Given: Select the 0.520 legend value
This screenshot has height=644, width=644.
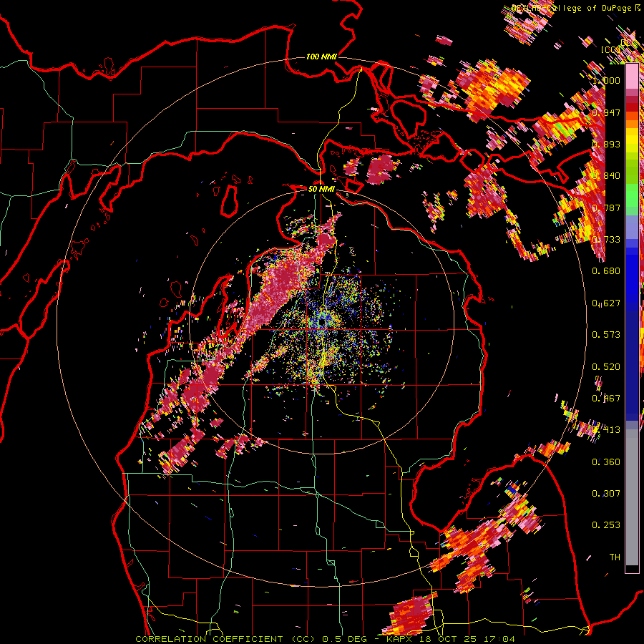Looking at the screenshot, I should tap(606, 367).
